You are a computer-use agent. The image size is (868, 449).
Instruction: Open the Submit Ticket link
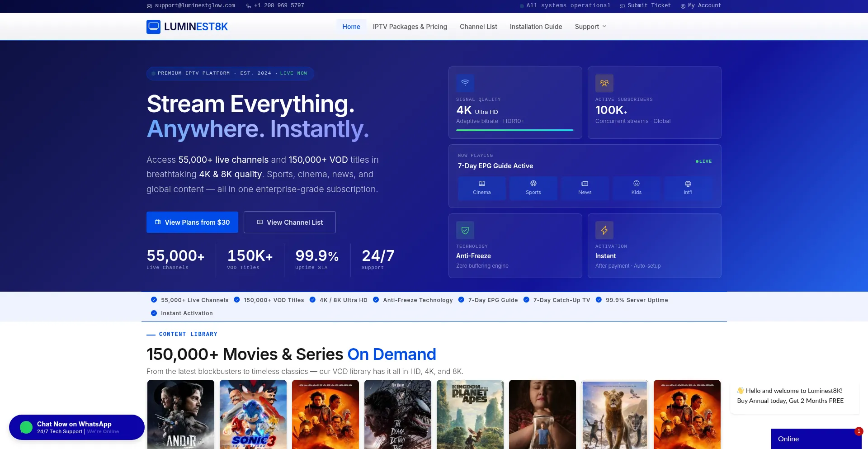point(646,6)
